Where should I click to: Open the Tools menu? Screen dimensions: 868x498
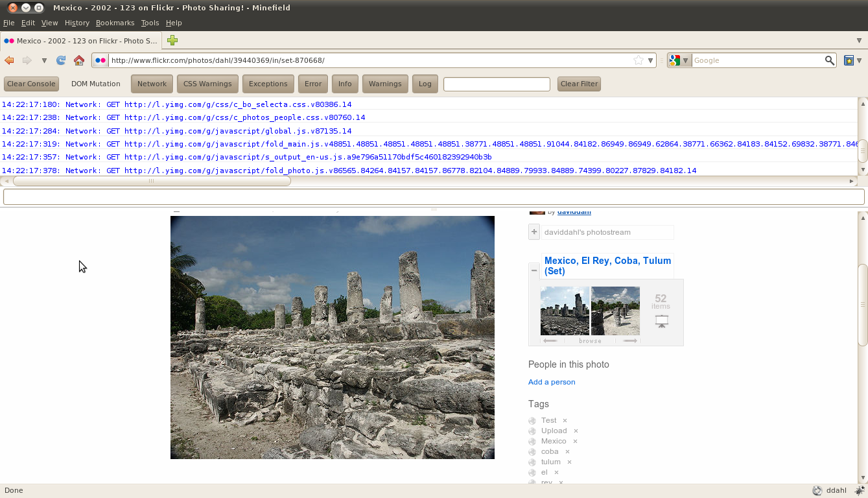point(150,23)
